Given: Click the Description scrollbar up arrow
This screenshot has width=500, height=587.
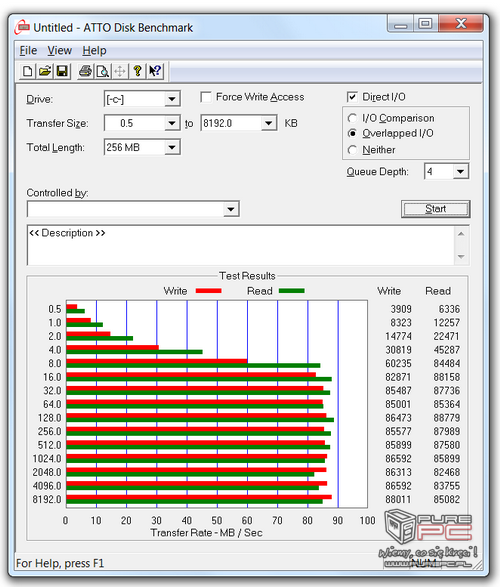Looking at the screenshot, I should click(461, 234).
